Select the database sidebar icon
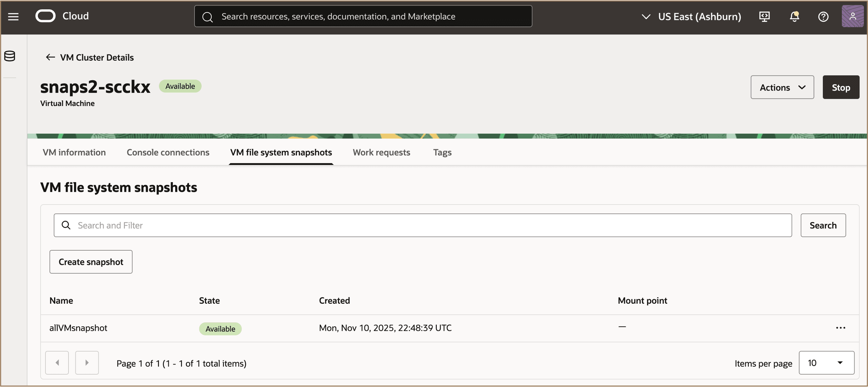 9,56
